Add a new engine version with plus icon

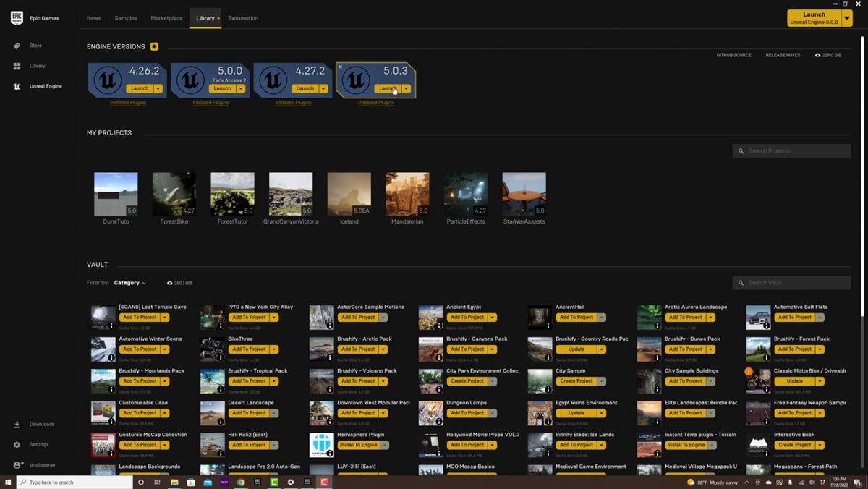(x=154, y=47)
